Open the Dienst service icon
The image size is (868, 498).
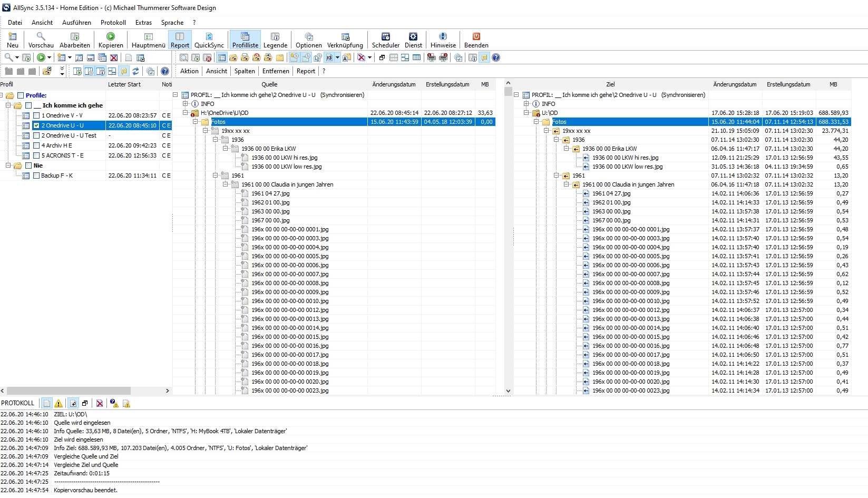(x=413, y=36)
